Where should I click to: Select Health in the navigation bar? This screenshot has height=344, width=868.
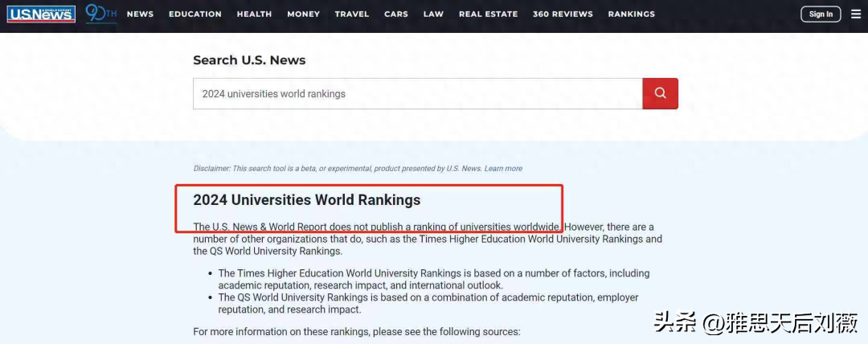(254, 14)
